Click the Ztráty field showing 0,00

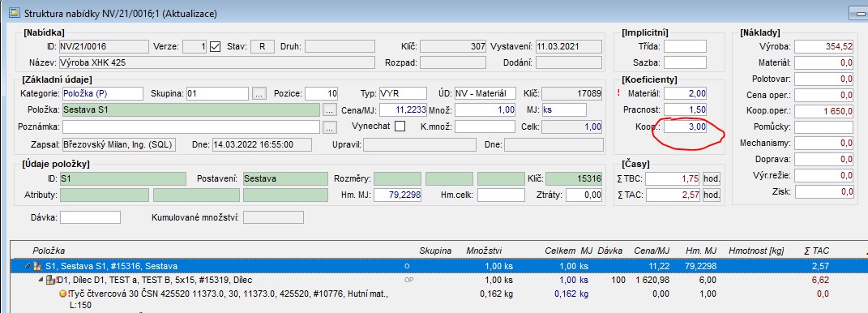(584, 195)
